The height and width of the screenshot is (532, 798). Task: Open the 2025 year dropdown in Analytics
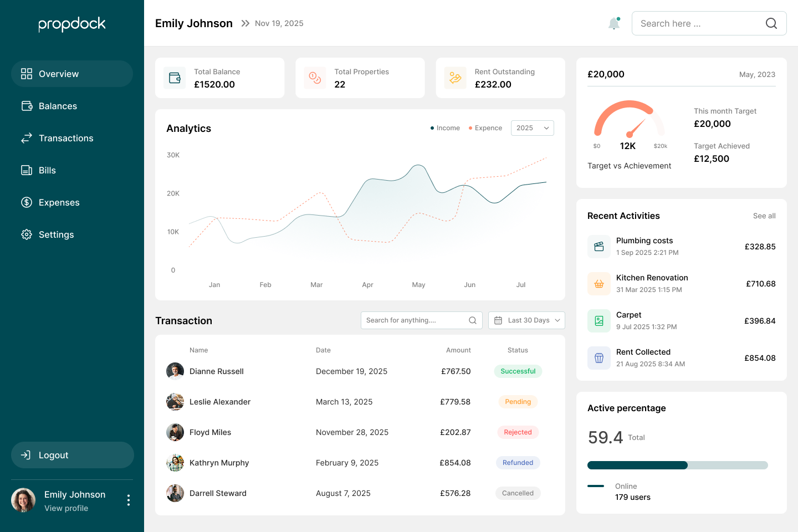pos(532,127)
